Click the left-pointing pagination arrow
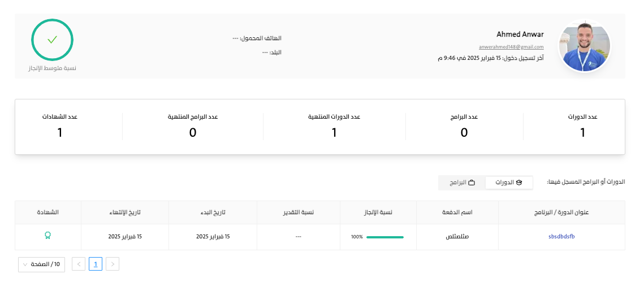 (79, 264)
